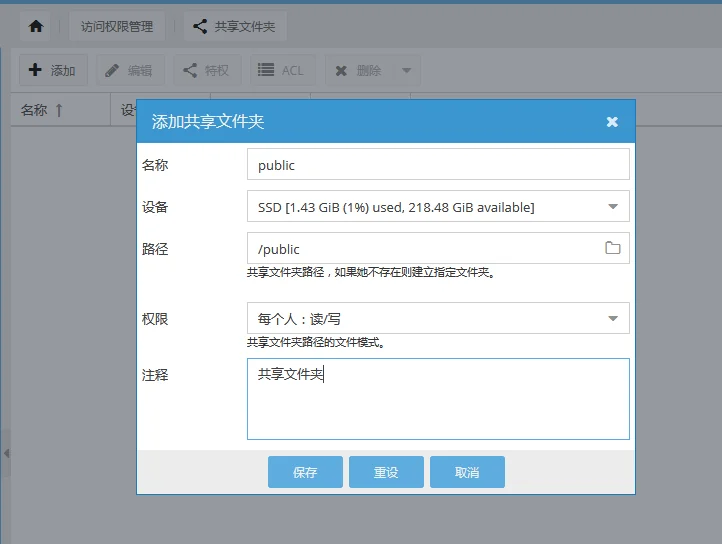722x544 pixels.
Task: Click the 添加共享文件夹 dialog title
Action: pyautogui.click(x=208, y=122)
